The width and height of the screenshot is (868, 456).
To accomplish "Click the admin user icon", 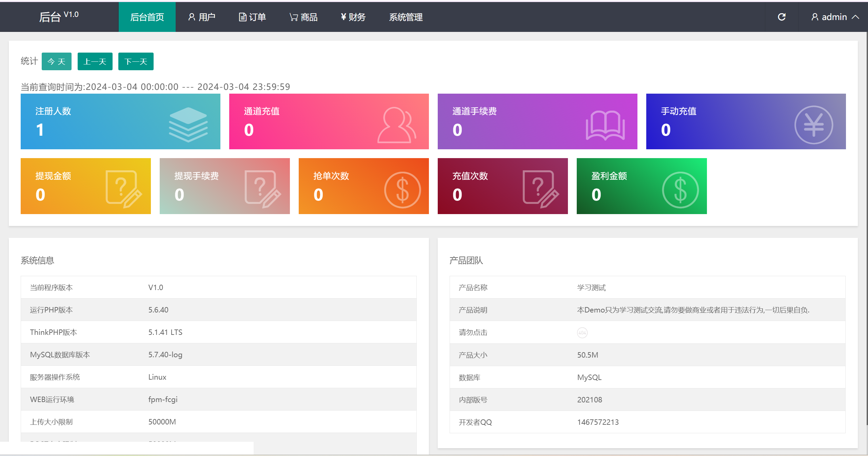I will [815, 17].
